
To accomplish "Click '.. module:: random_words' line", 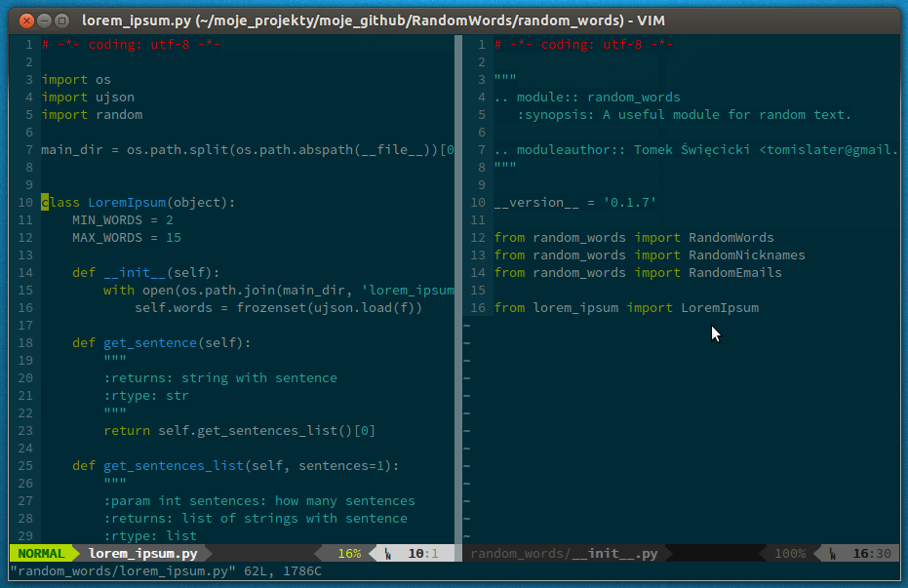I will [x=587, y=98].
